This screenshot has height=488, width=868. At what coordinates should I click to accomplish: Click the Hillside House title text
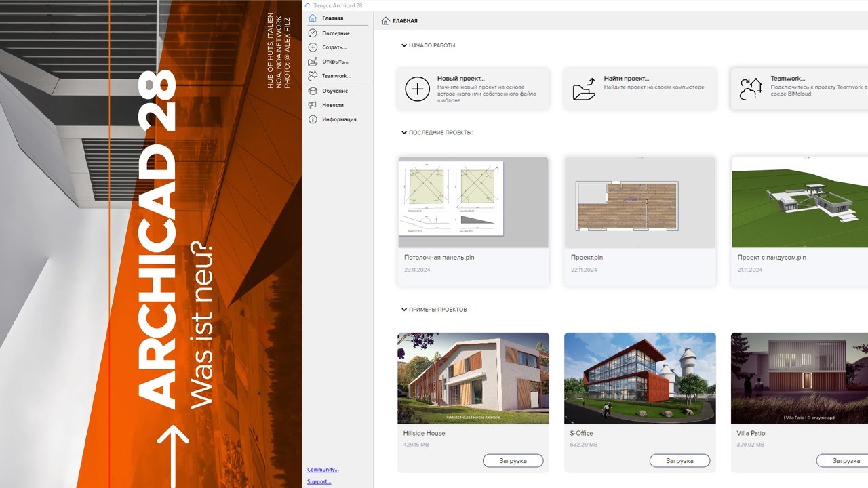coord(425,434)
